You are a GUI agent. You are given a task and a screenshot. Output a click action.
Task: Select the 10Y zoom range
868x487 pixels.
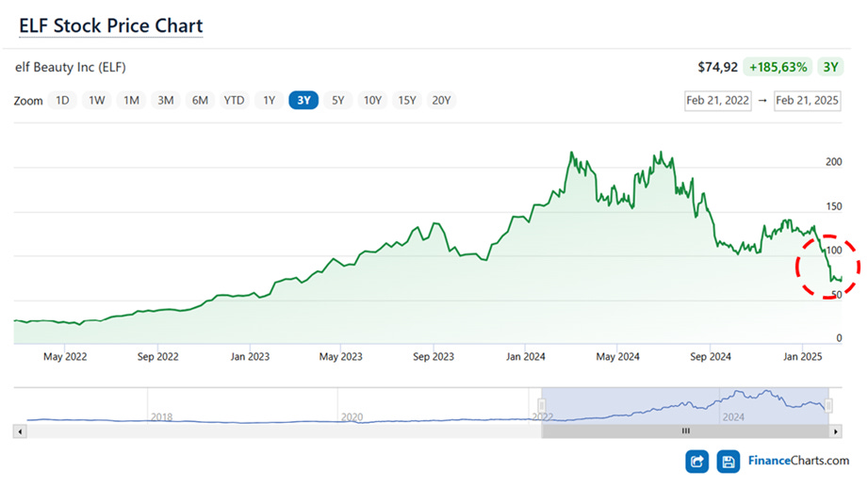(372, 100)
